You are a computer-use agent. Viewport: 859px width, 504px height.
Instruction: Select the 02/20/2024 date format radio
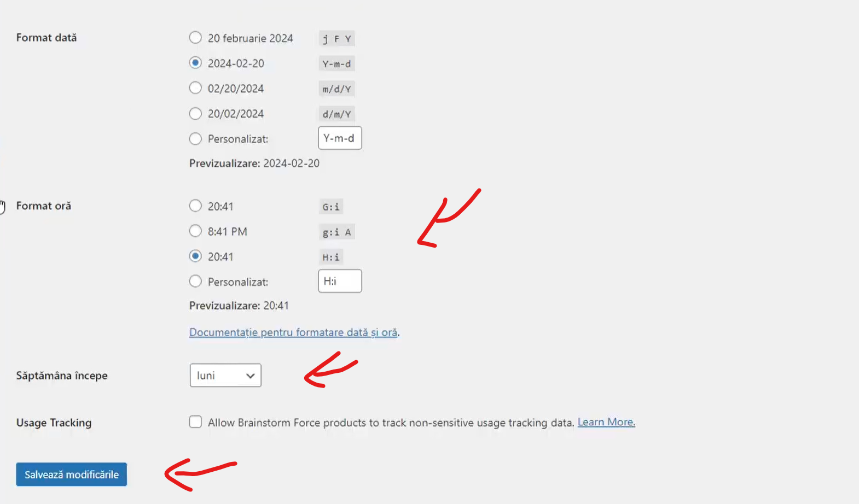coord(195,88)
